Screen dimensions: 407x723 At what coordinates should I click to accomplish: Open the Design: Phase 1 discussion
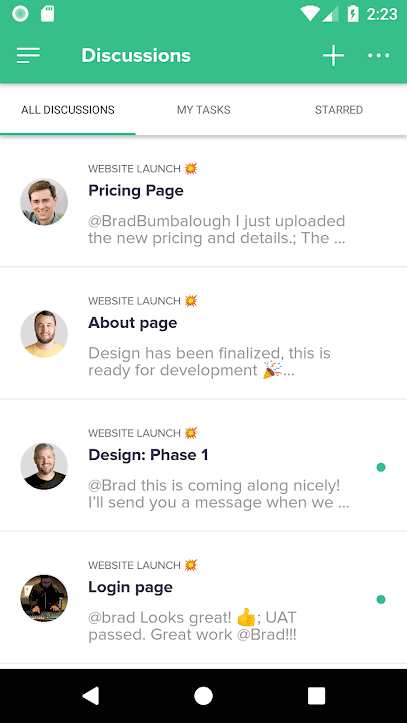(x=203, y=465)
